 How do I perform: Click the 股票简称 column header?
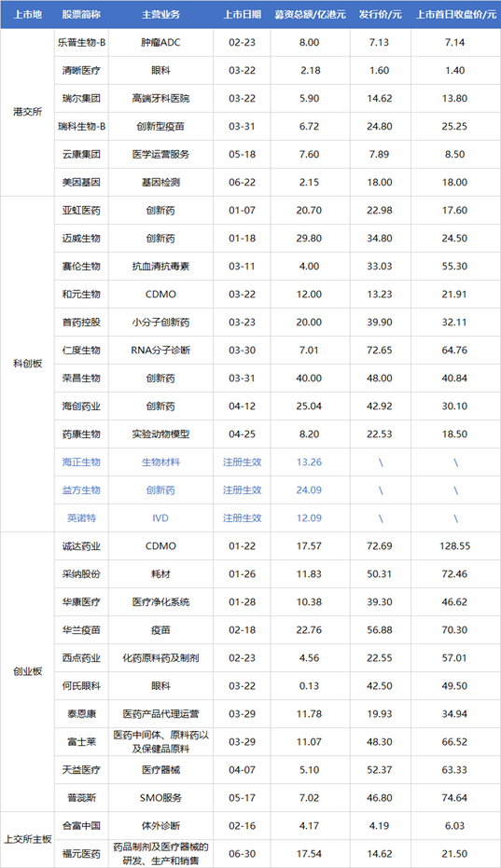click(81, 14)
